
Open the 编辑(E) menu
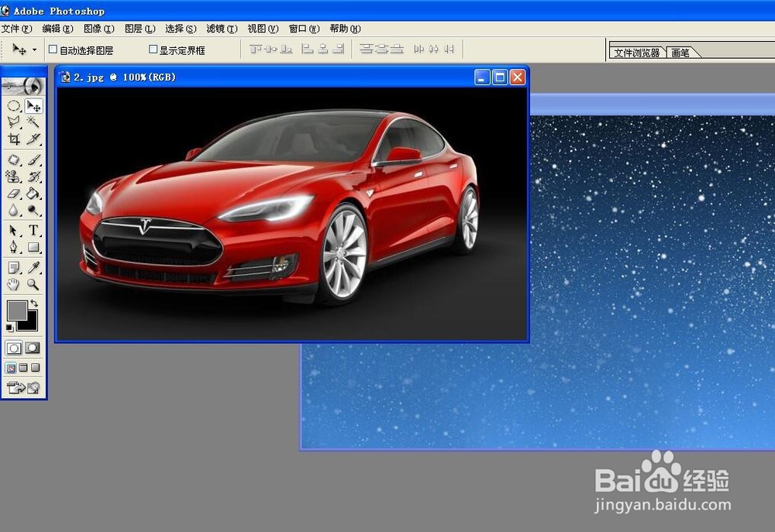[x=58, y=29]
